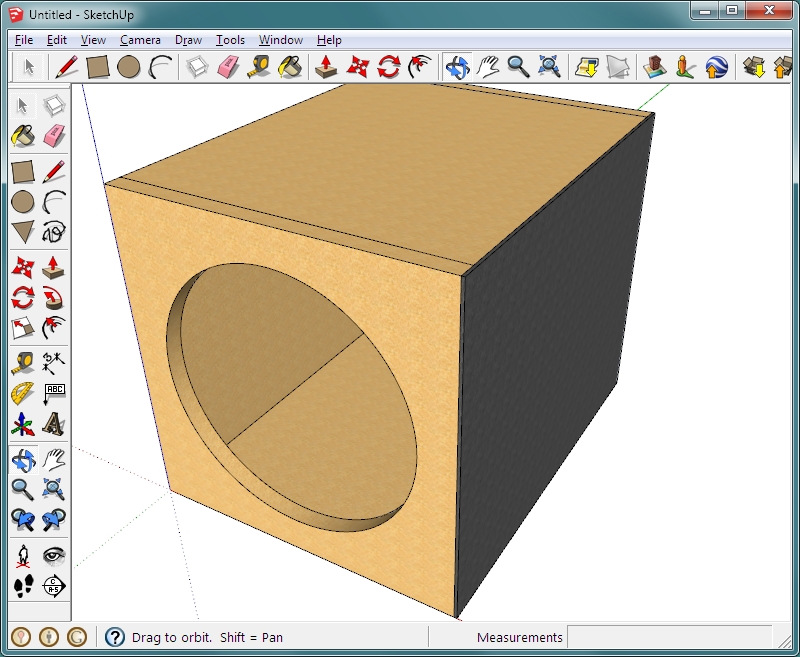Viewport: 800px width, 657px height.
Task: Choose the Freehand drawing tool
Action: [54, 232]
